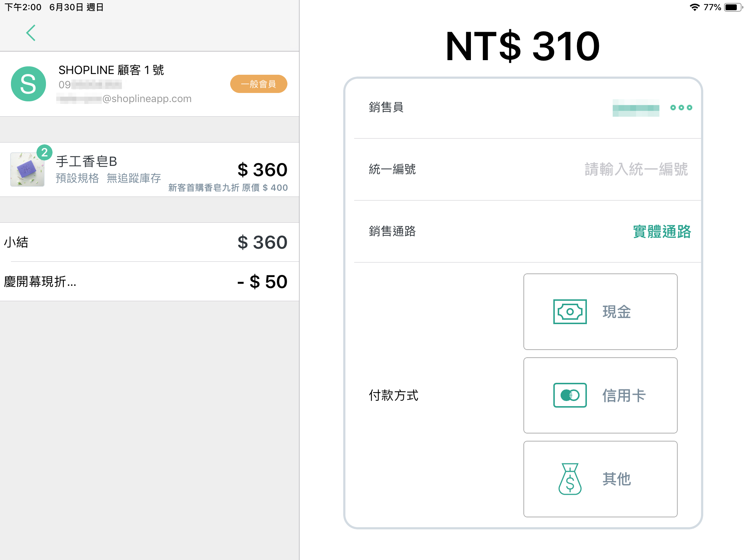Choose 現金 as payment method
Screen dimensions: 747x560
pyautogui.click(x=600, y=312)
